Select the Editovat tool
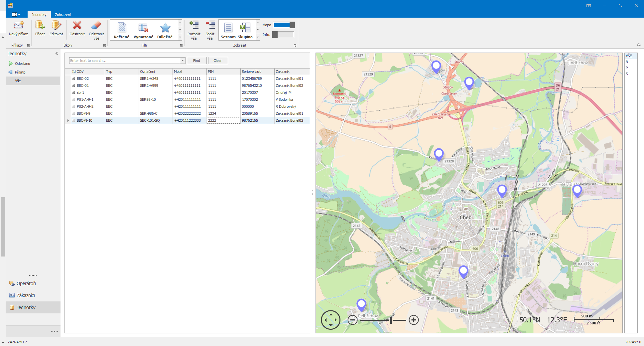This screenshot has height=346, width=644. [x=56, y=30]
